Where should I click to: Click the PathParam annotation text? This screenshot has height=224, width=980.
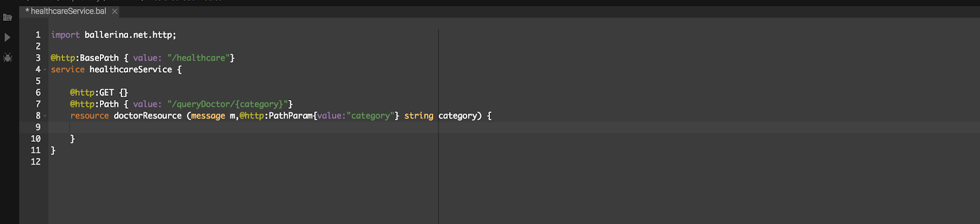[x=291, y=115]
